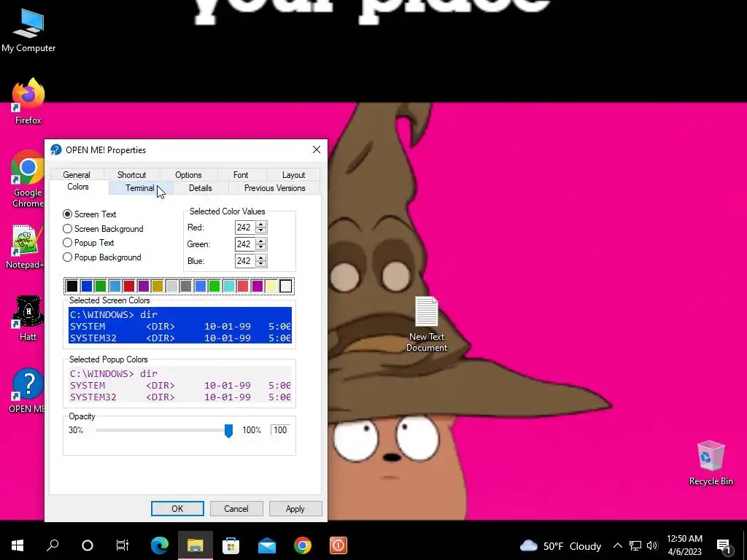Switch to the Terminal tab
747x560 pixels.
tap(140, 188)
